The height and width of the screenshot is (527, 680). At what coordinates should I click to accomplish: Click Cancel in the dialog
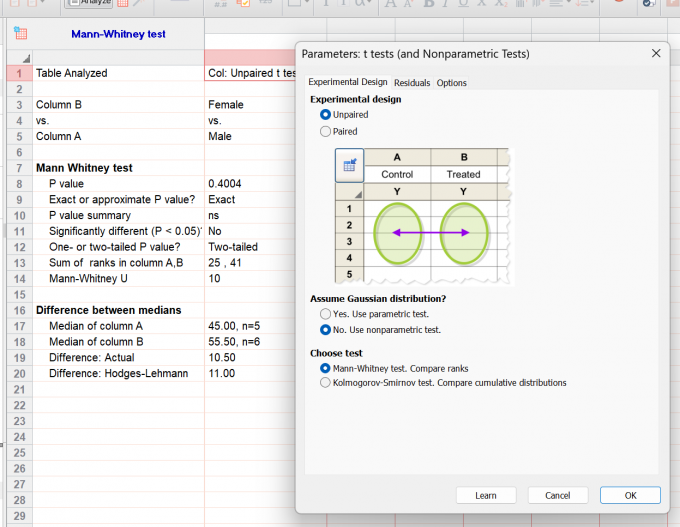(558, 495)
